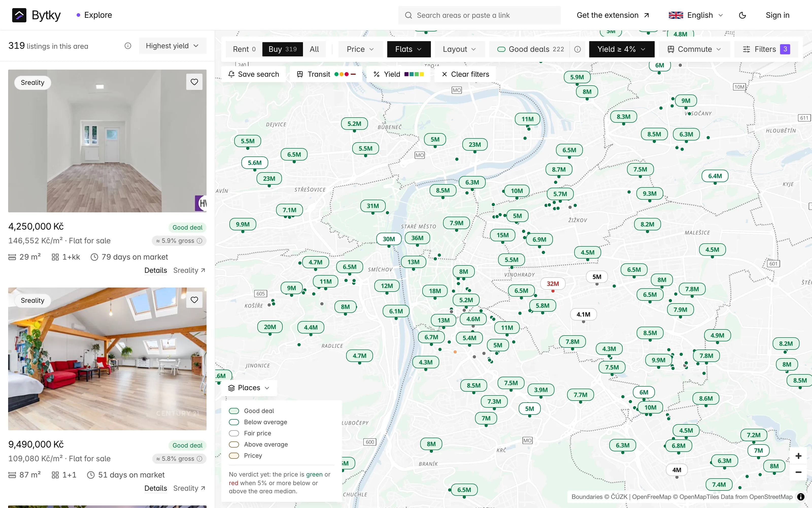Click the search areas input field
This screenshot has height=508, width=812.
(479, 15)
